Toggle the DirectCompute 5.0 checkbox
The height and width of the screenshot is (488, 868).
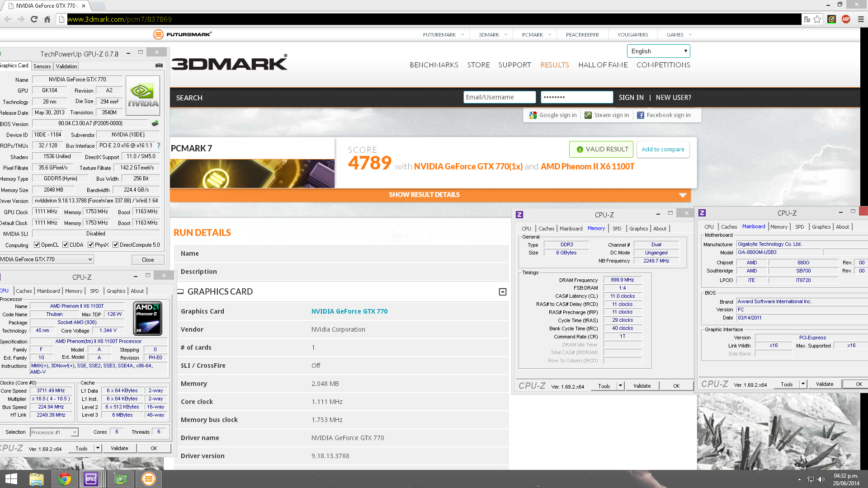(116, 245)
